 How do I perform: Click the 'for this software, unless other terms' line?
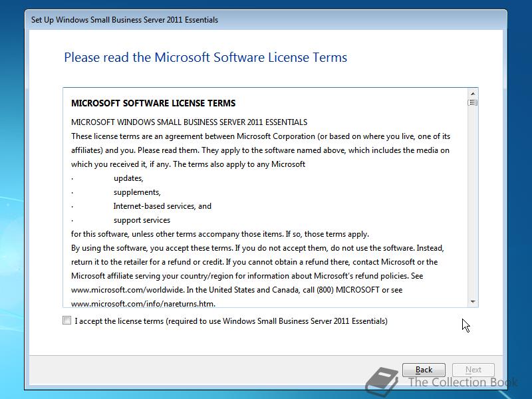(x=220, y=234)
